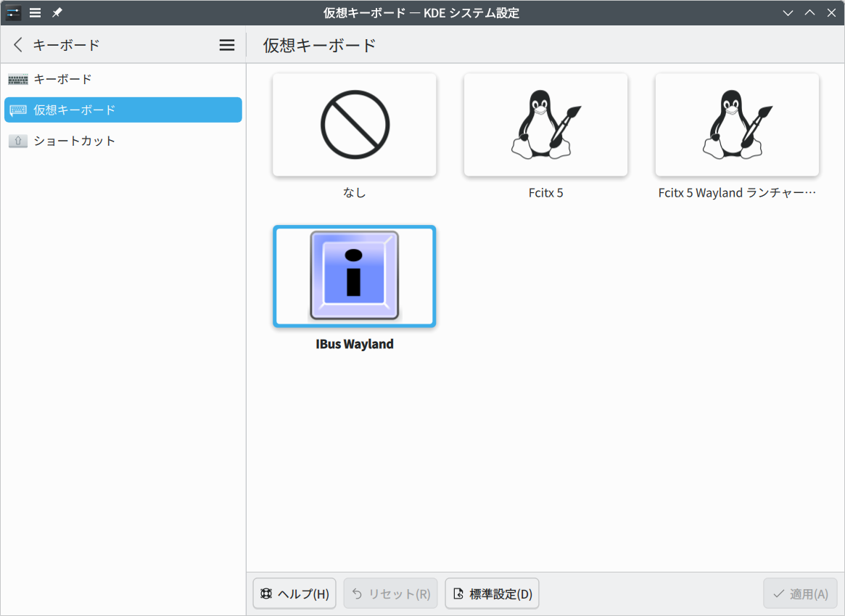The width and height of the screenshot is (845, 616).
Task: Click the 'Fcitx 5' label text
Action: tap(545, 193)
